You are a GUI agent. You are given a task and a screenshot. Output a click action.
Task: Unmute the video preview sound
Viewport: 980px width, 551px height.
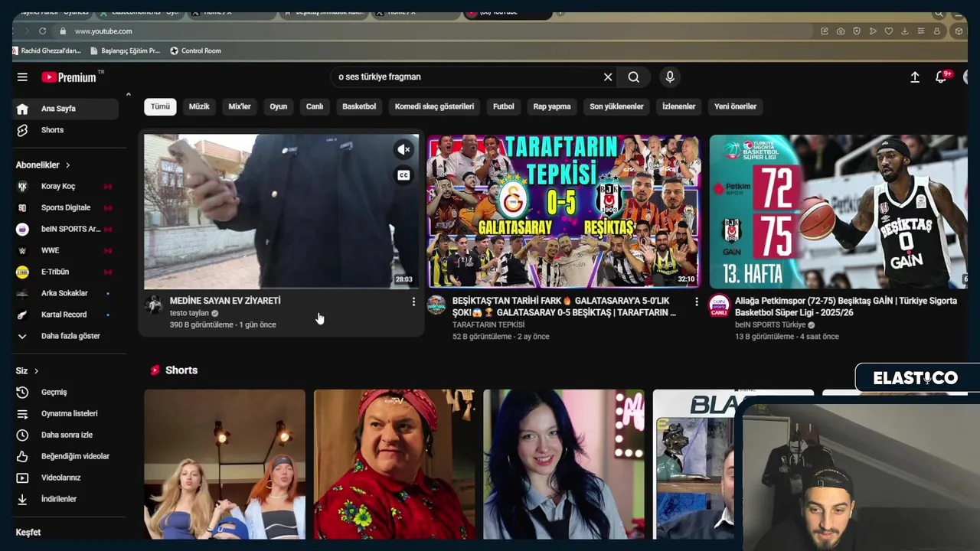pyautogui.click(x=403, y=150)
